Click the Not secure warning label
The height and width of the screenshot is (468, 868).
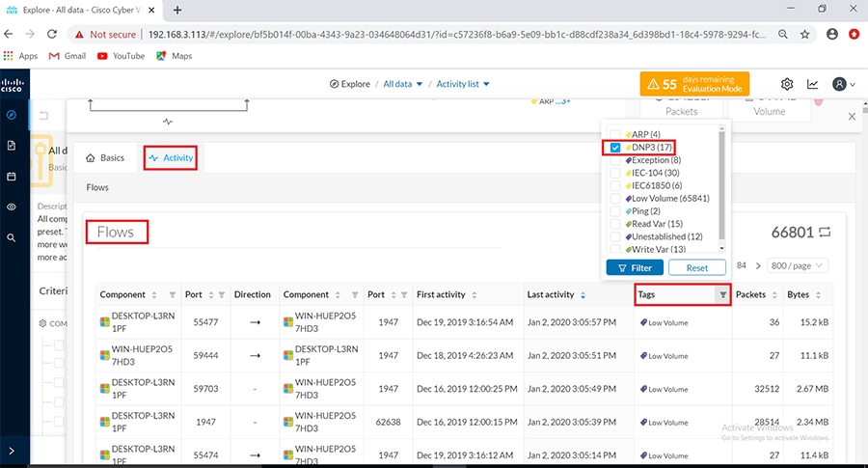point(105,35)
